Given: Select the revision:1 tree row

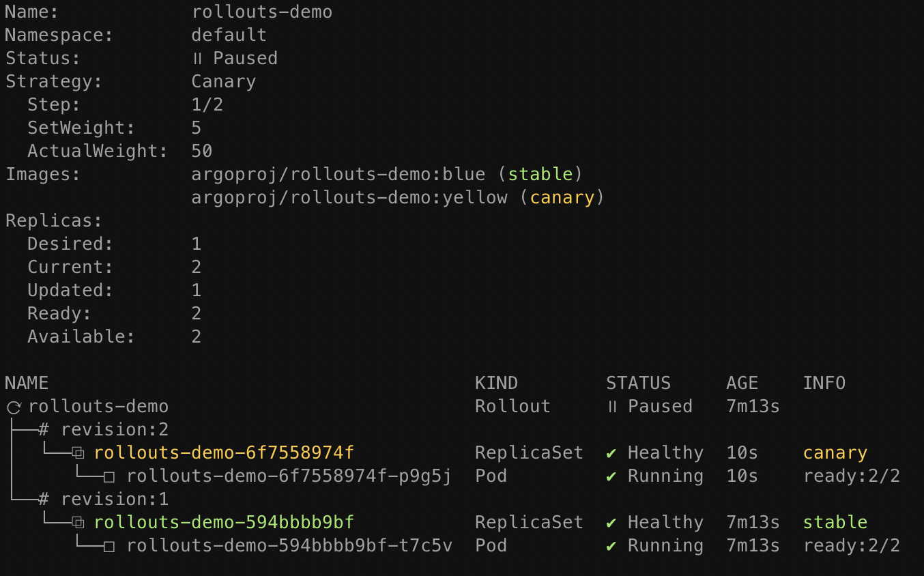Looking at the screenshot, I should [x=104, y=500].
